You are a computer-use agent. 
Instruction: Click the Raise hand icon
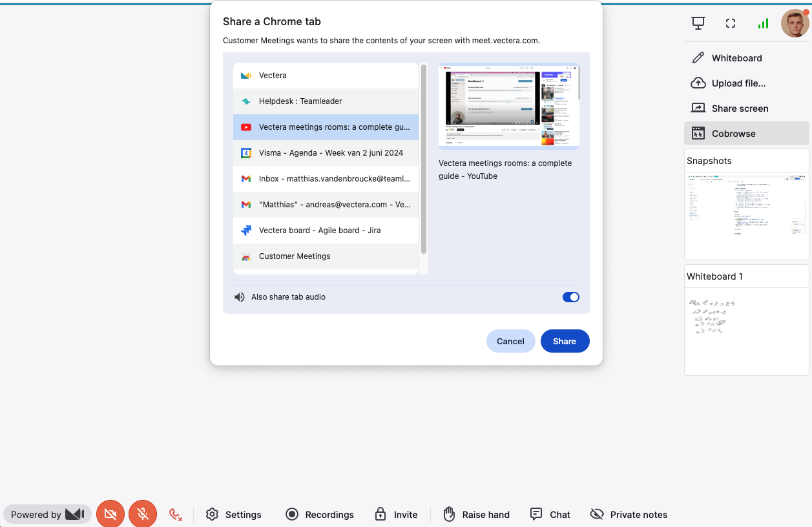pyautogui.click(x=449, y=514)
